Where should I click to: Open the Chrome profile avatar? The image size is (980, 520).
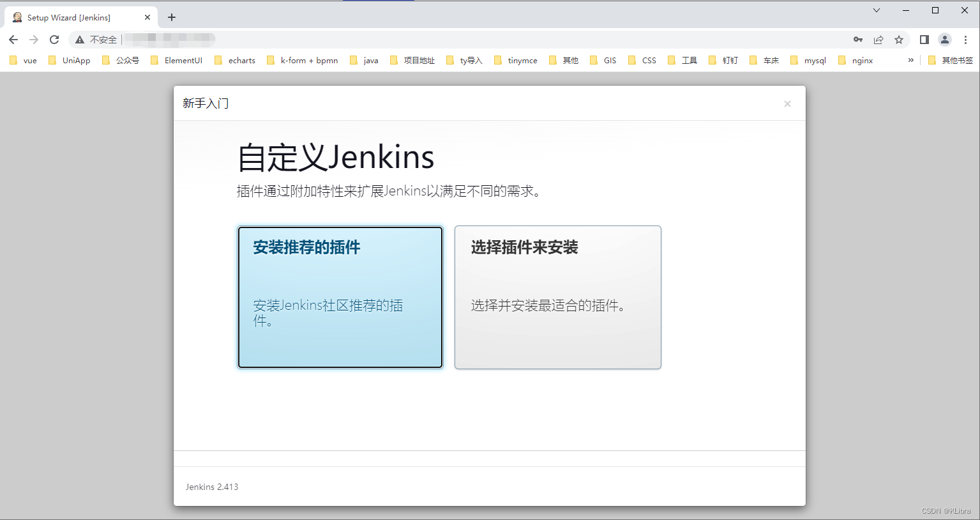pyautogui.click(x=945, y=40)
